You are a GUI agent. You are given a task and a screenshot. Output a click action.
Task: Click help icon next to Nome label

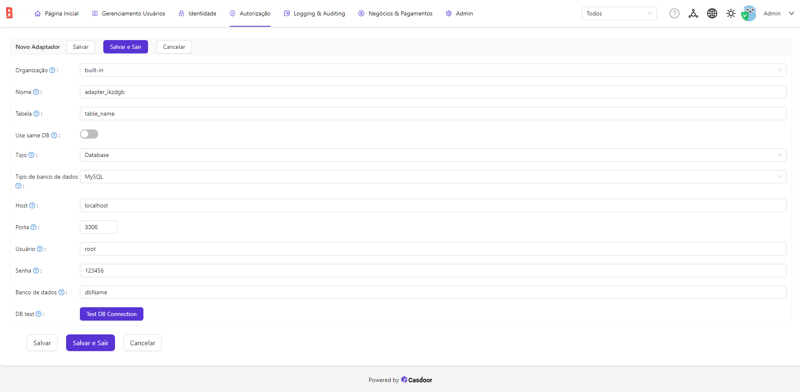point(36,92)
